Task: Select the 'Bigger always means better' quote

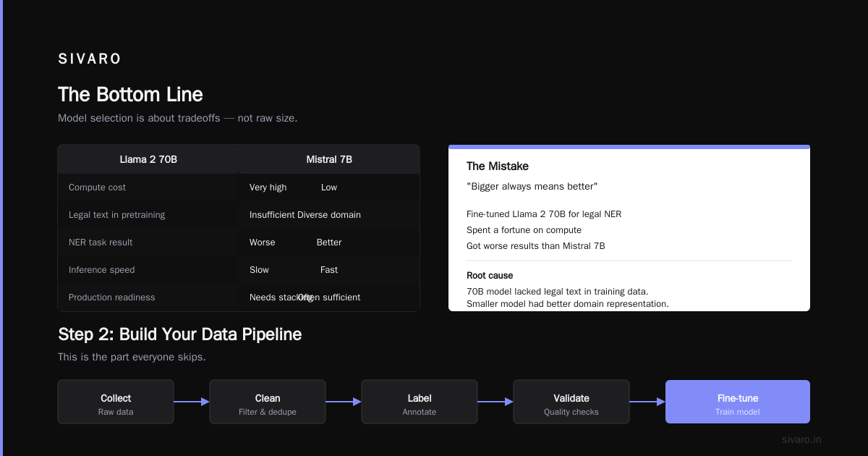Action: [x=532, y=187]
